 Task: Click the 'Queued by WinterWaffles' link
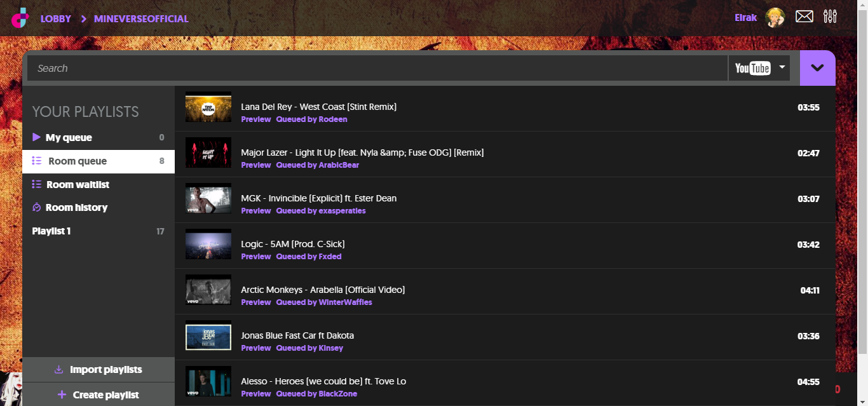(324, 302)
